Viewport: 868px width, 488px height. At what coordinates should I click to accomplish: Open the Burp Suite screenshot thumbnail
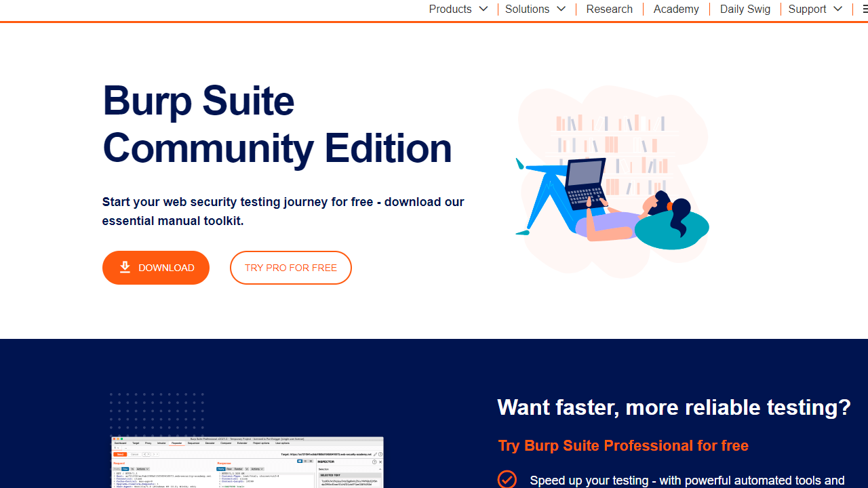pos(248,462)
